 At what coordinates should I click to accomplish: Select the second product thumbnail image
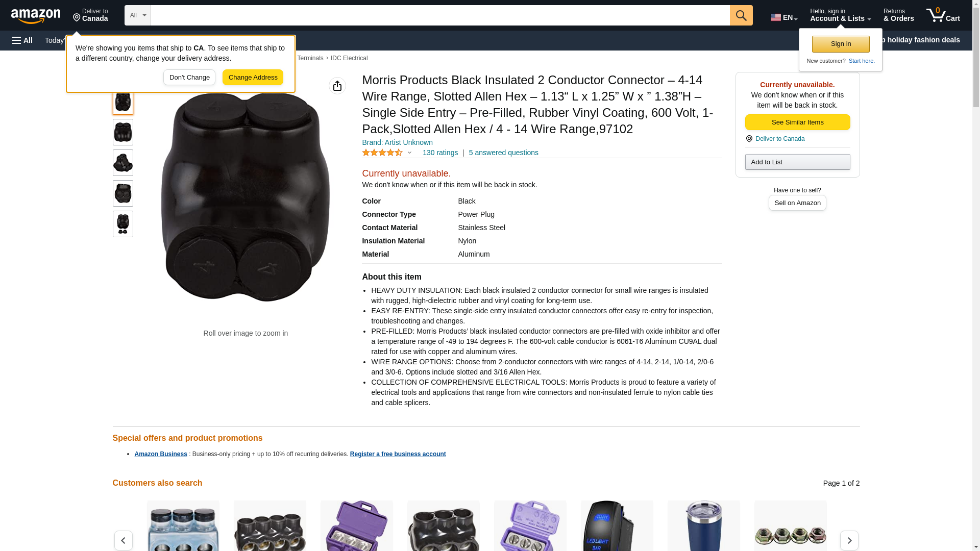coord(123,132)
